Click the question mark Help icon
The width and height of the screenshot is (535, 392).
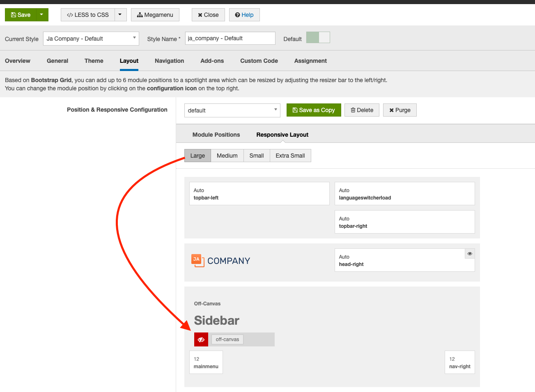tap(237, 15)
